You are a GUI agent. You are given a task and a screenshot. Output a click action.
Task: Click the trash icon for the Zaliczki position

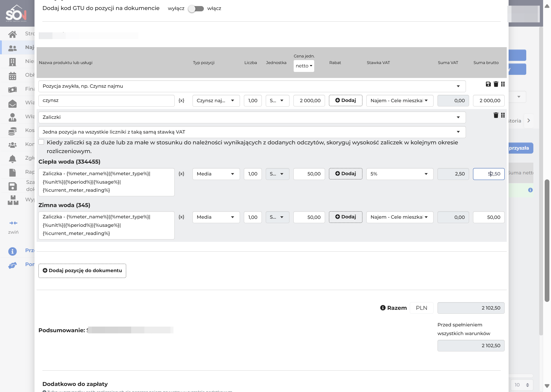pyautogui.click(x=496, y=115)
